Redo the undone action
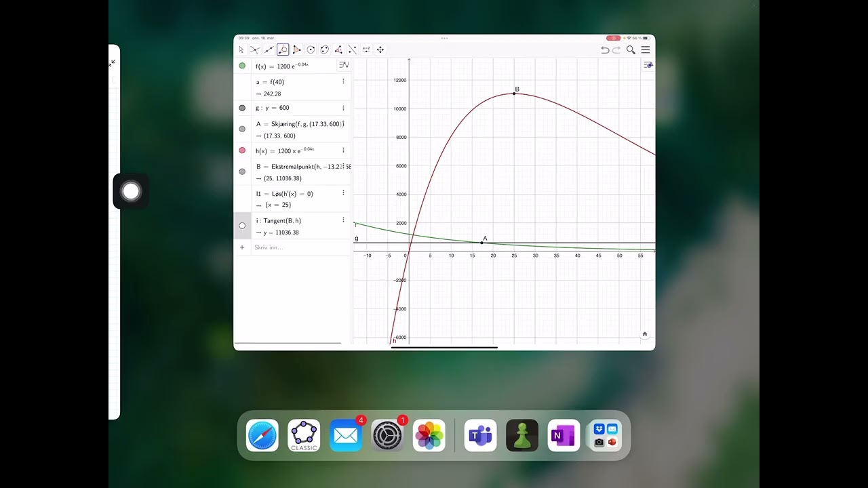868x488 pixels. point(616,49)
